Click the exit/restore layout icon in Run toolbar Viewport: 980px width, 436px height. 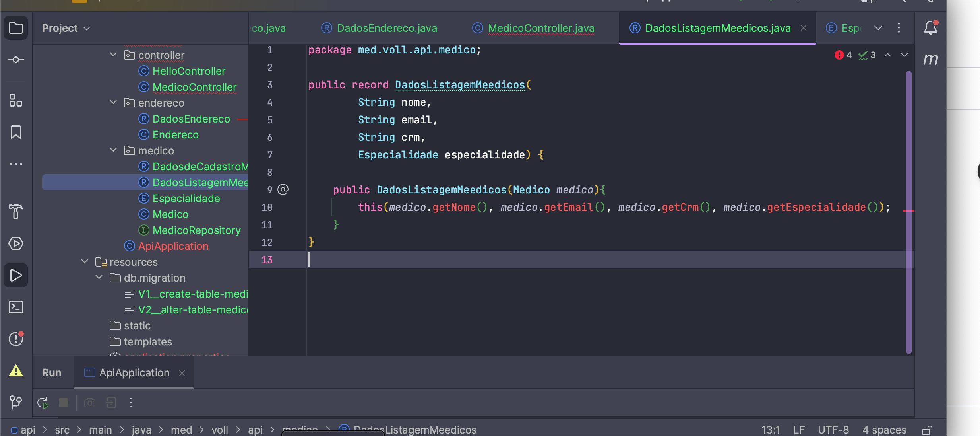pos(111,403)
